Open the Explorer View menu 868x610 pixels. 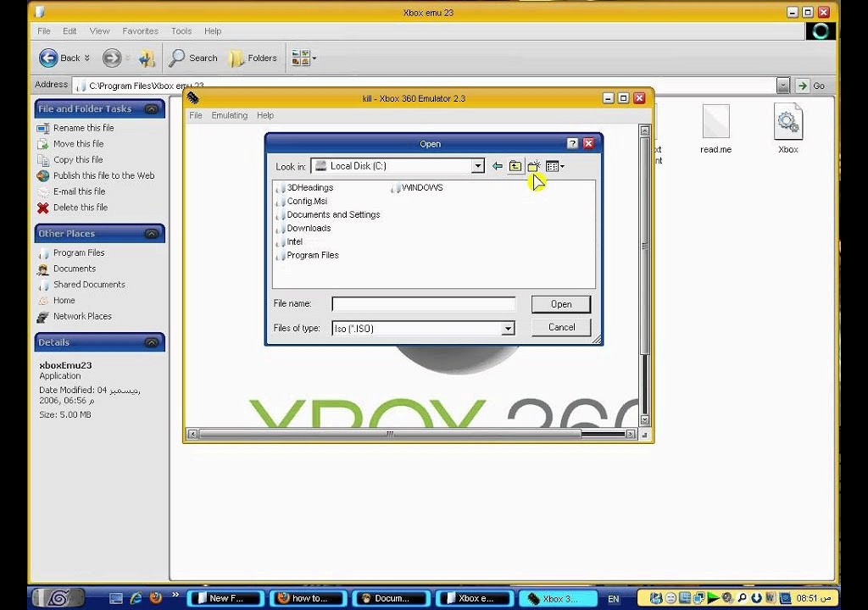(100, 31)
